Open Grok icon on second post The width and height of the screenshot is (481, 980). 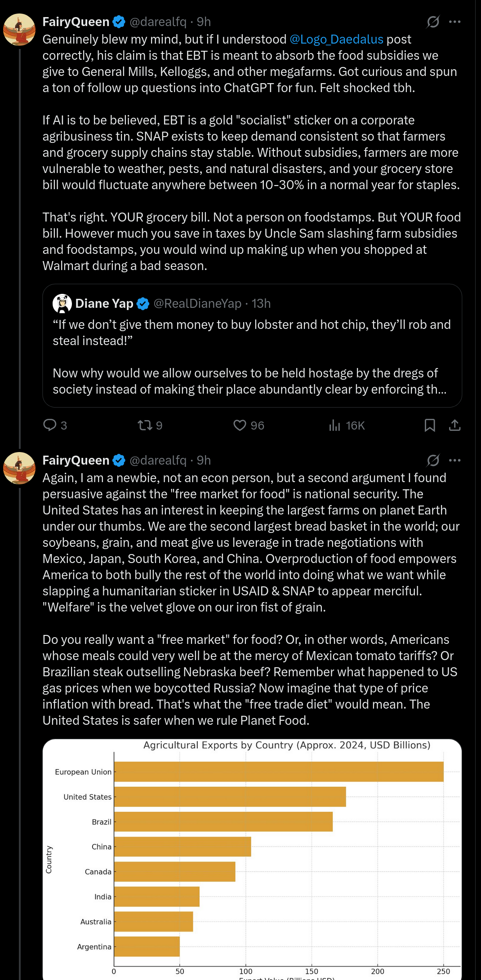(x=433, y=460)
